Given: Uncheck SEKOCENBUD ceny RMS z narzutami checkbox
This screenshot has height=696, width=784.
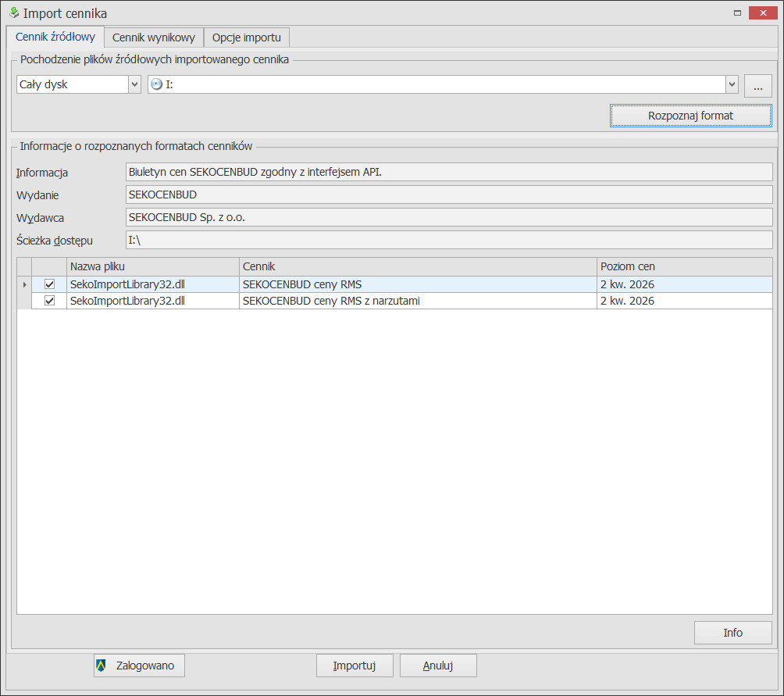Looking at the screenshot, I should point(49,301).
